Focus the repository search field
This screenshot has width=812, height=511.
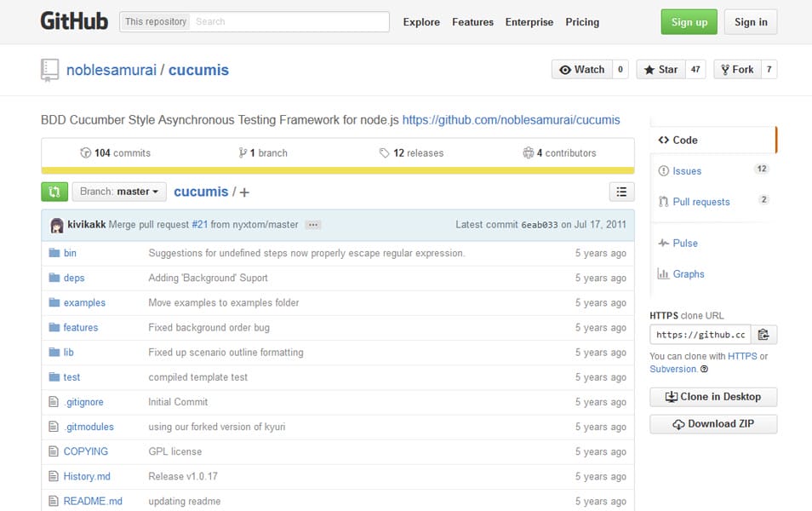pos(289,22)
